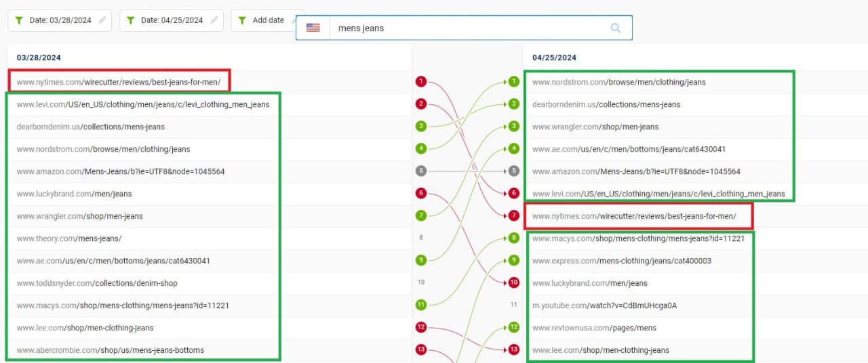Screen dimensions: 868x363
Task: Open macys.com link under 04/25/2024
Action: 639,238
